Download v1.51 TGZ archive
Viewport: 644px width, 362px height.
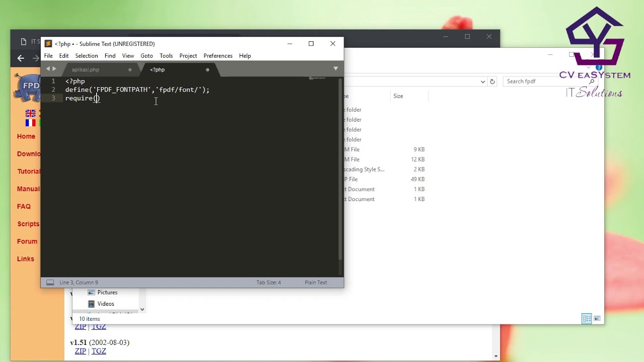99,351
